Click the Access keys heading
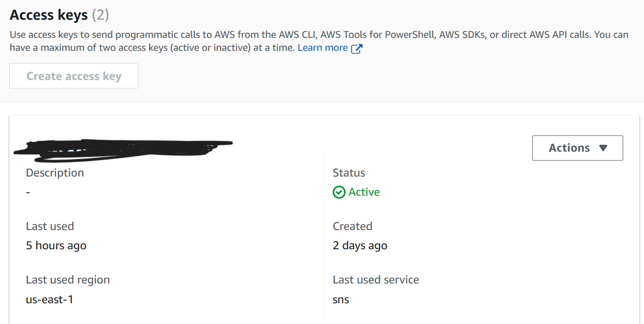 (49, 15)
